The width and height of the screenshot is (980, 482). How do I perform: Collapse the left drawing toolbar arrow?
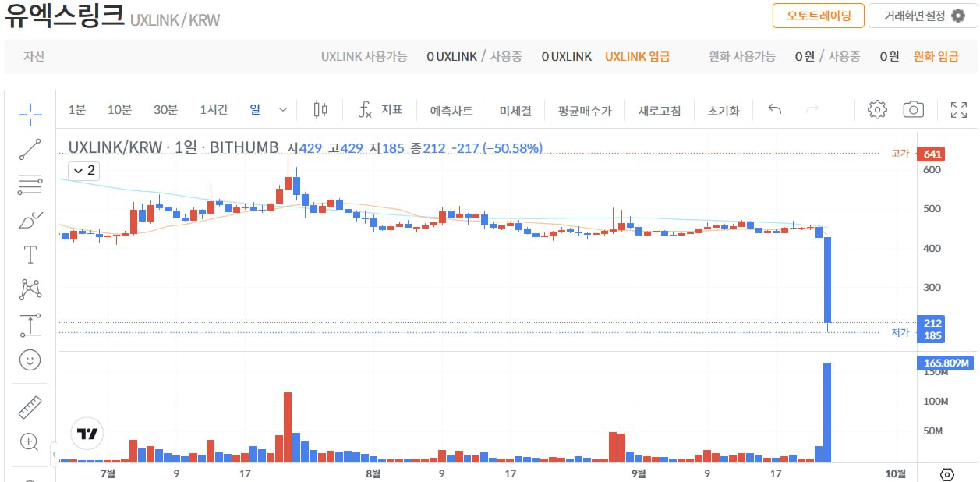click(54, 454)
